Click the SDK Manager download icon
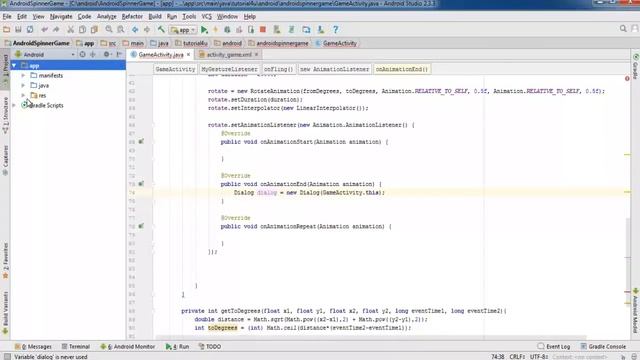The height and width of the screenshot is (360, 640). click(x=321, y=29)
